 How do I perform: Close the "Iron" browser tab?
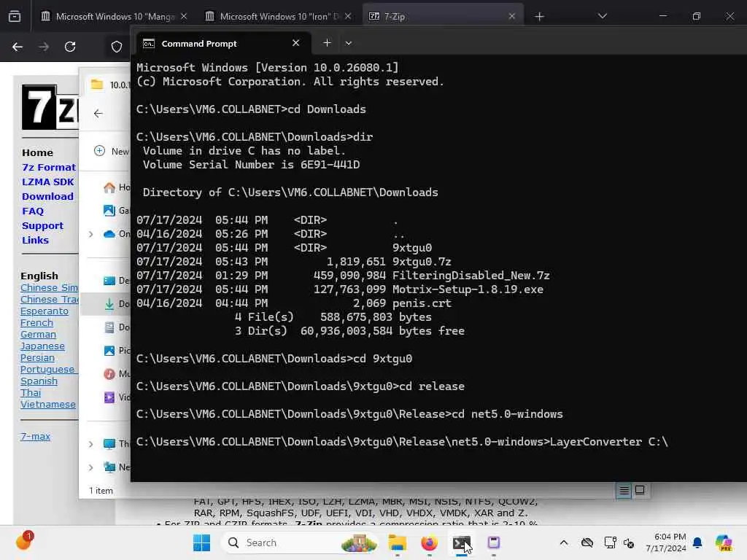348,17
